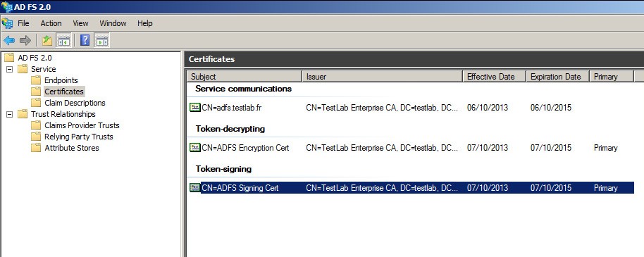Click the Claim Descriptions folder icon
644x257 pixels.
(36, 103)
